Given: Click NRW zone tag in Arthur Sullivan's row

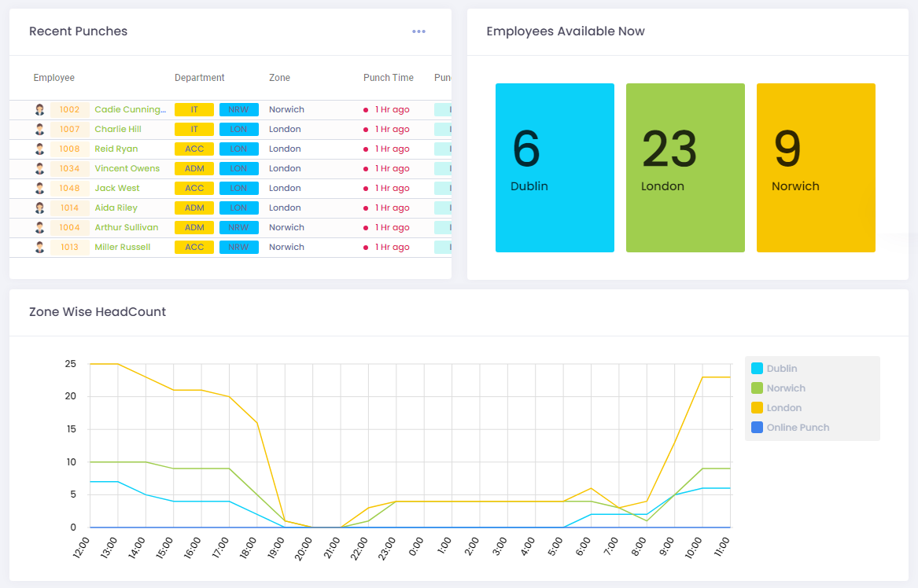Looking at the screenshot, I should pyautogui.click(x=239, y=227).
